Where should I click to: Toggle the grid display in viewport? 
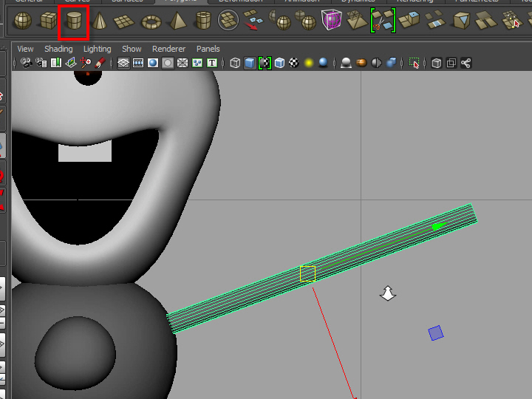pos(123,64)
